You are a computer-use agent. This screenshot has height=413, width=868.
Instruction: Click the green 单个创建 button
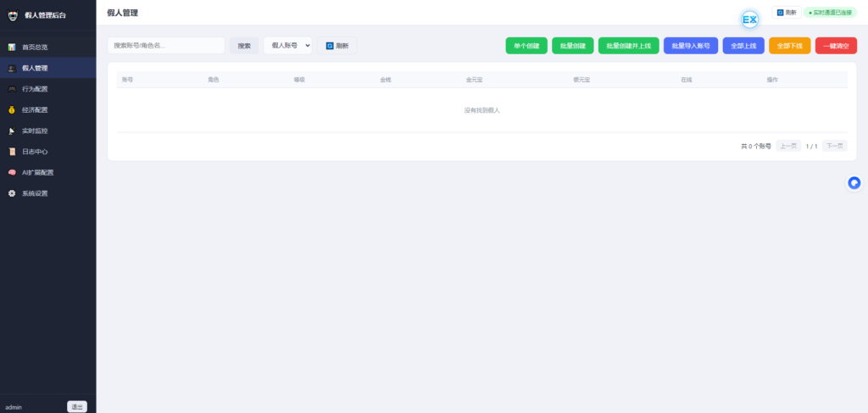click(x=526, y=46)
